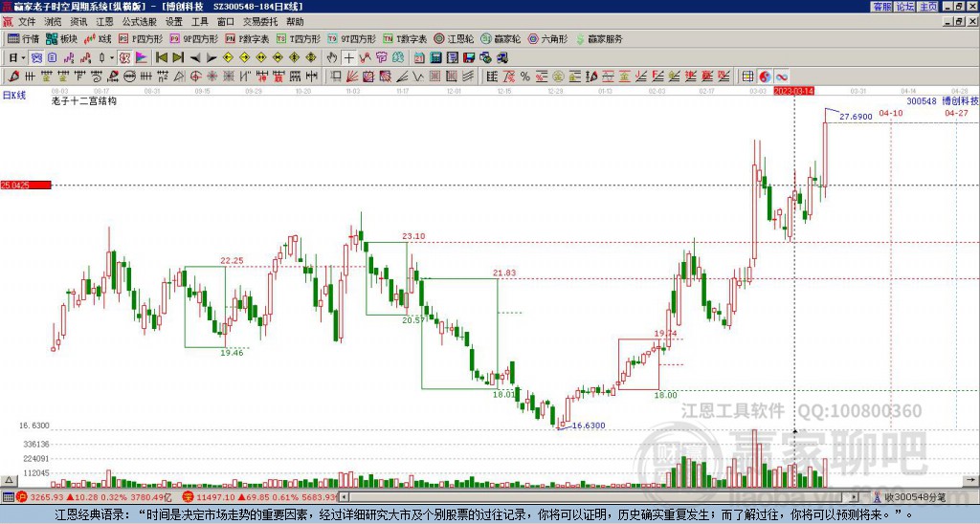The height and width of the screenshot is (524, 980).
Task: Select the red fan lines tool
Action: [x=352, y=76]
